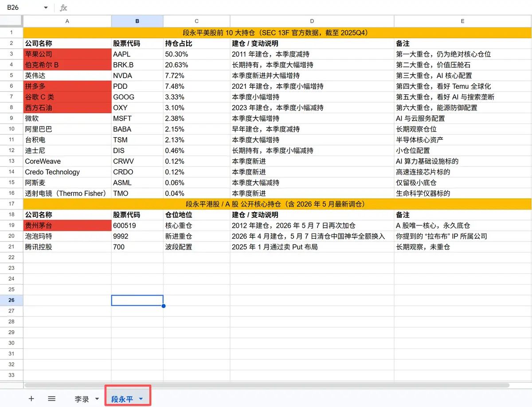The image size is (532, 407).
Task: Click the 2025 年 1 月通过卖 Put 布局 cell
Action: 312,247
